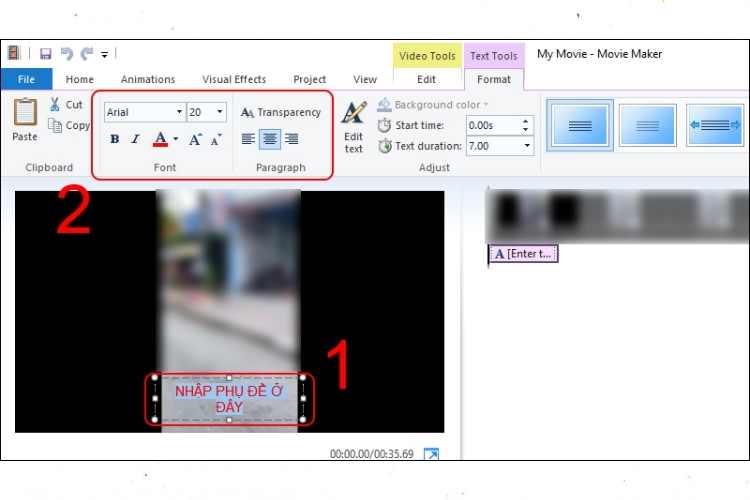The height and width of the screenshot is (500, 750).
Task: Click the blurred video clip on storyboard
Action: [x=617, y=216]
